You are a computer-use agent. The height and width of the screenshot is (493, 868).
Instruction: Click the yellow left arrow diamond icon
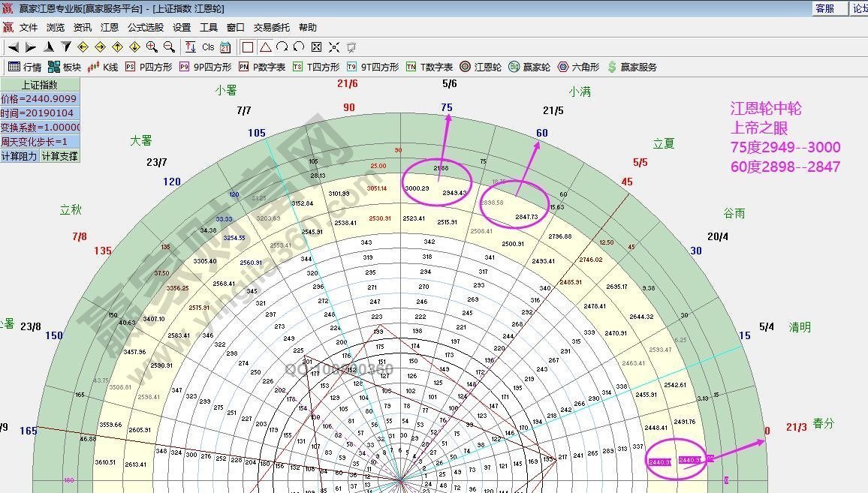(x=83, y=47)
